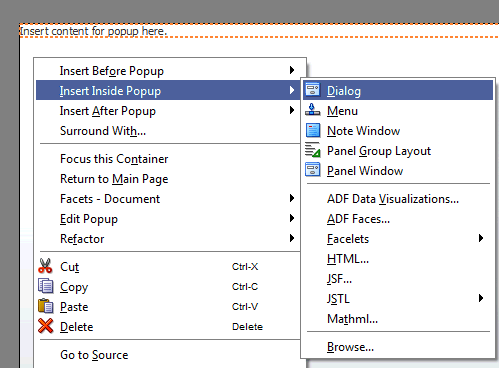This screenshot has height=368, width=499.
Task: Expand Facelets submenu arrow
Action: tap(481, 238)
